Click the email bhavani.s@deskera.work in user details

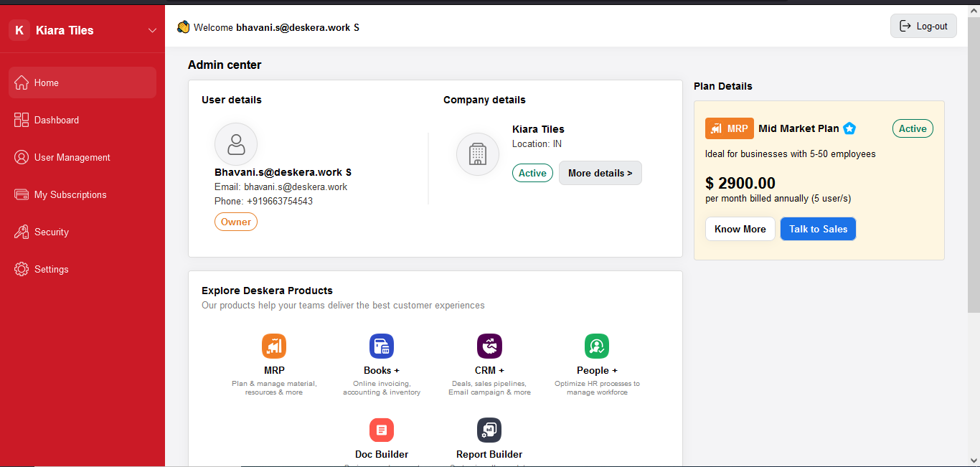(296, 187)
